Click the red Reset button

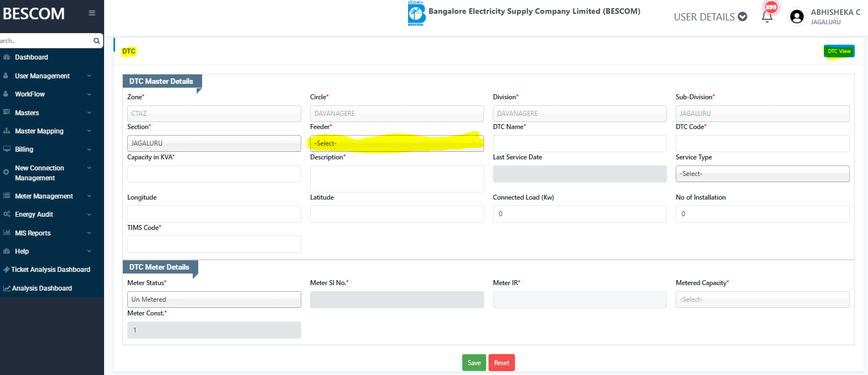(x=502, y=362)
